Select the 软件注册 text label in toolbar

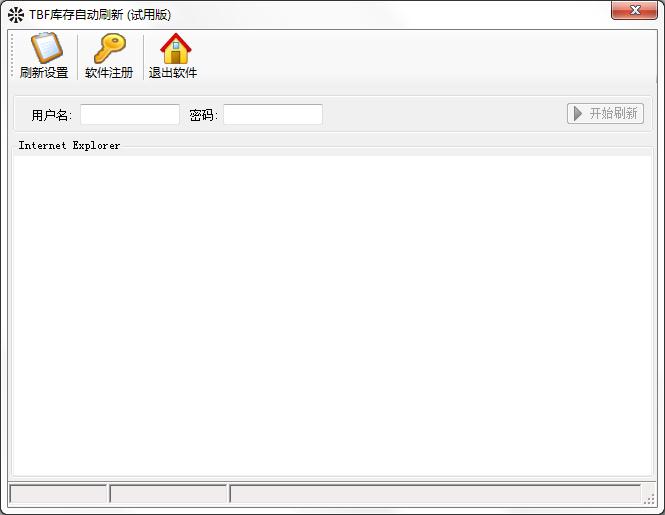109,73
